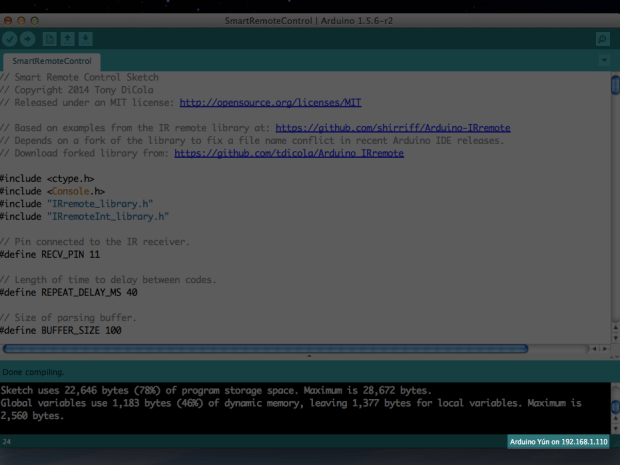Click the Verify checkmark button

coord(10,39)
